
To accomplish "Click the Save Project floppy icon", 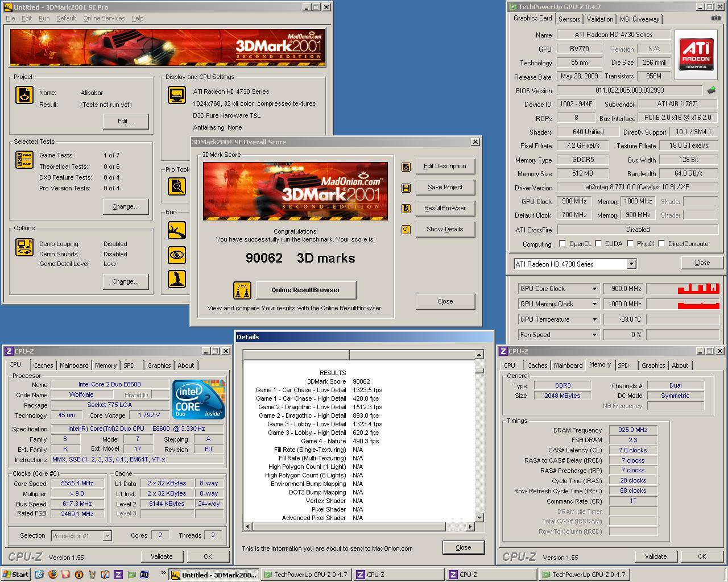I will click(406, 188).
